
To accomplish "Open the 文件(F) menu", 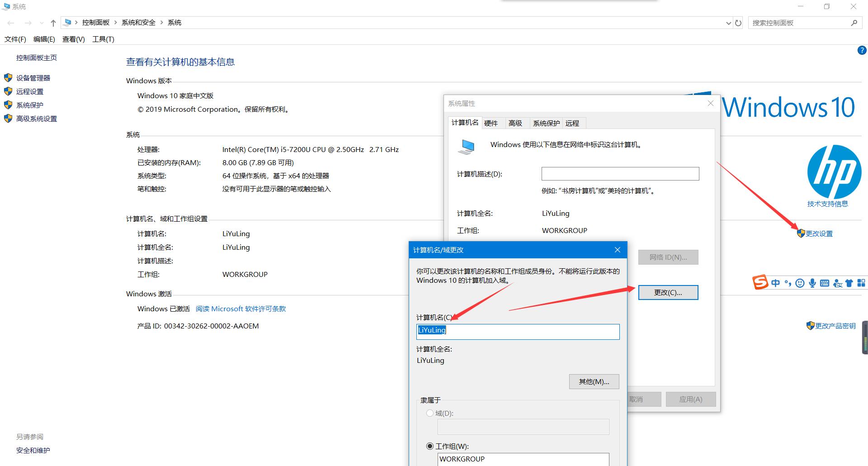I will click(x=15, y=39).
